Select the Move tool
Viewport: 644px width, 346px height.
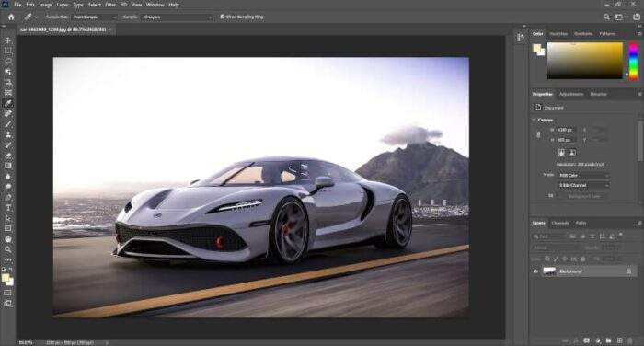click(x=7, y=40)
